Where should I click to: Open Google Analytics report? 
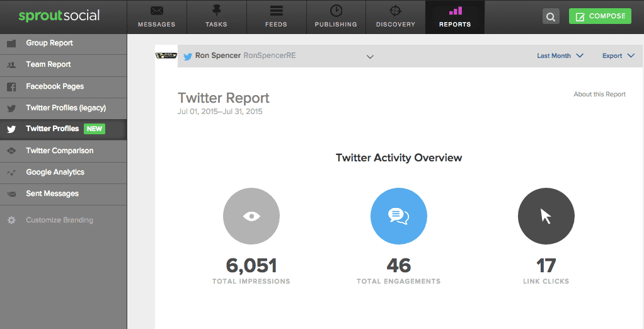point(63,173)
